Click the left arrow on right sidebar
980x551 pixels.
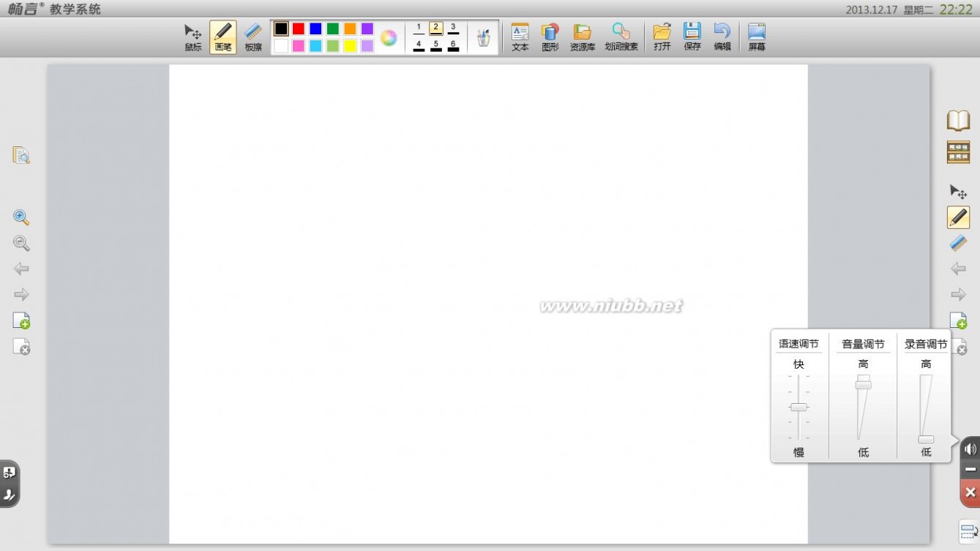click(x=958, y=269)
